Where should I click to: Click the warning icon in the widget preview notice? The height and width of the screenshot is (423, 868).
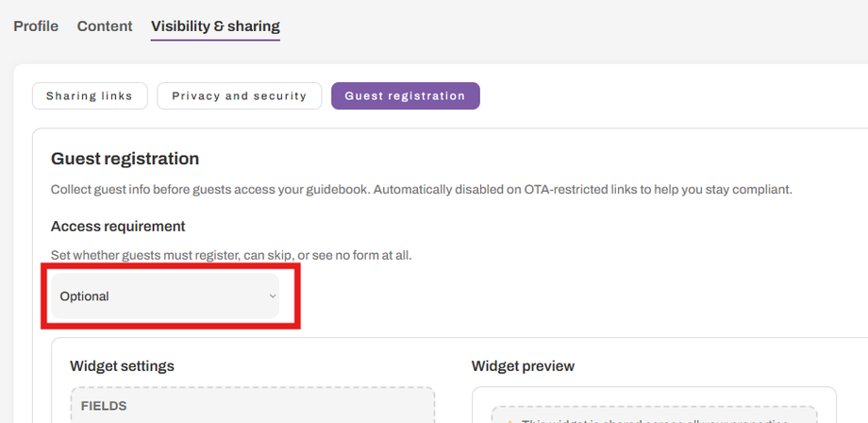[509, 419]
